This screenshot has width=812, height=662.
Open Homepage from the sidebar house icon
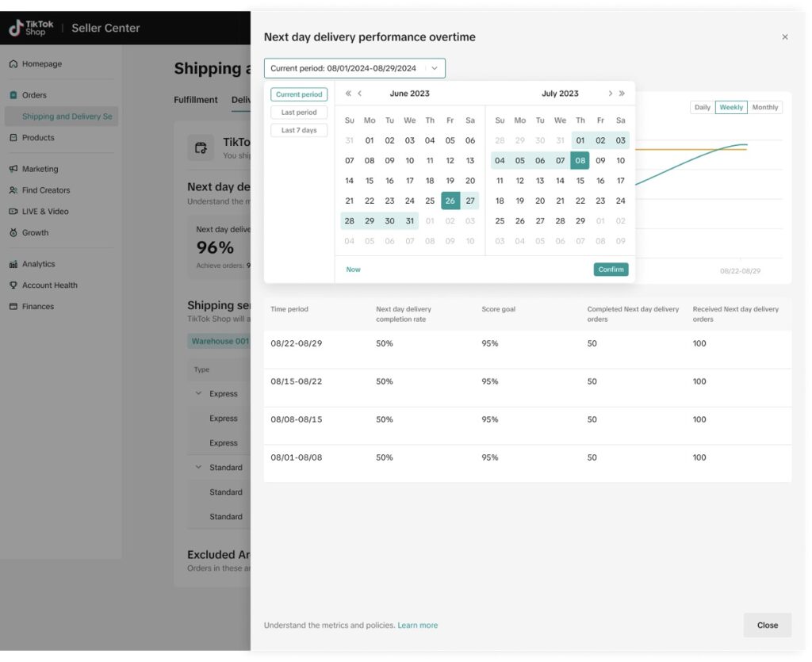point(13,63)
